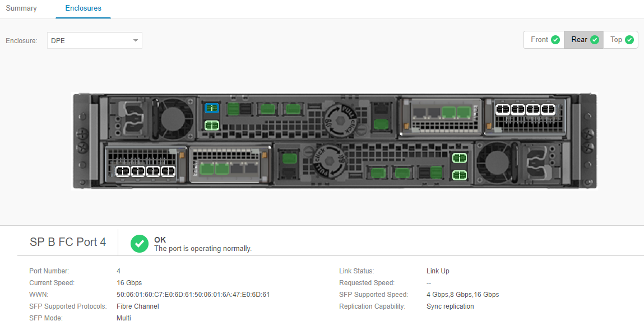Image resolution: width=644 pixels, height=335 pixels.
Task: Select left green port in lower-row I/O module
Action: pyautogui.click(x=207, y=168)
